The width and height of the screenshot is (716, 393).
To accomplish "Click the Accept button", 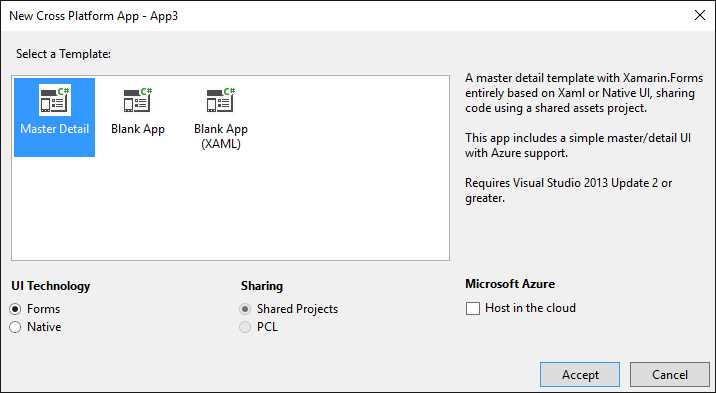I will (x=580, y=375).
